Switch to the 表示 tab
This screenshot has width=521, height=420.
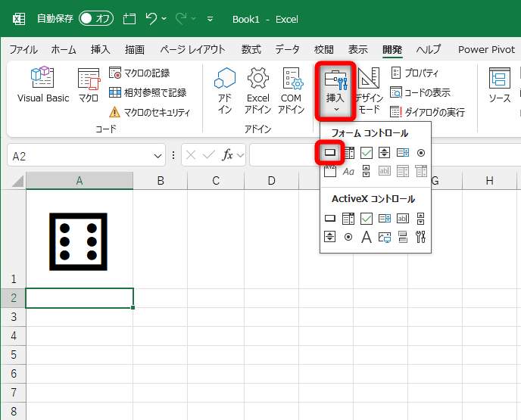coord(358,49)
